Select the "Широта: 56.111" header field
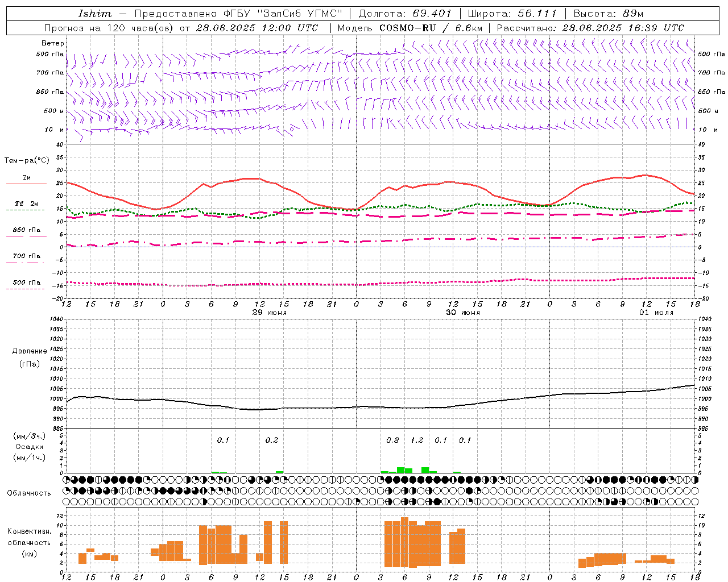 click(512, 14)
